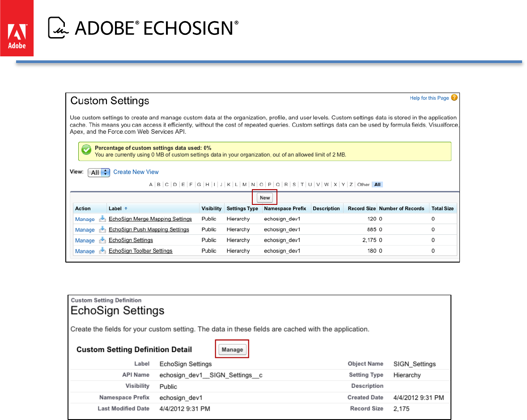Click the Total Size column header
The image size is (527, 420).
(442, 208)
